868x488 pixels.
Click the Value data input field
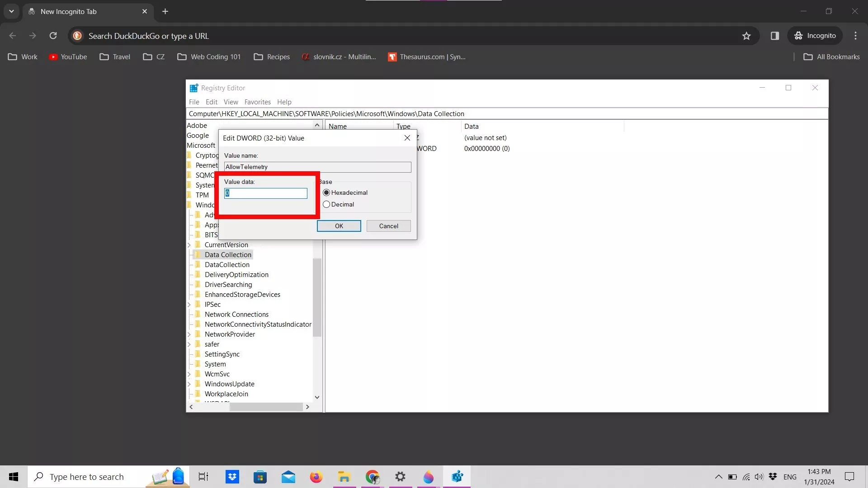coord(266,193)
